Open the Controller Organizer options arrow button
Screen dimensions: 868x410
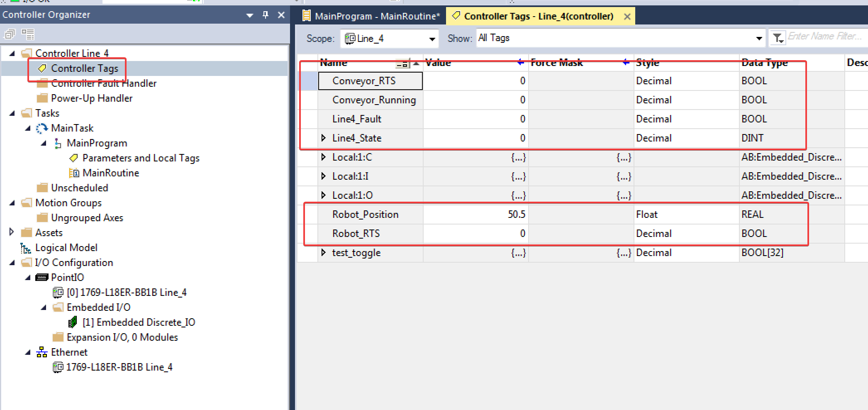(x=249, y=15)
